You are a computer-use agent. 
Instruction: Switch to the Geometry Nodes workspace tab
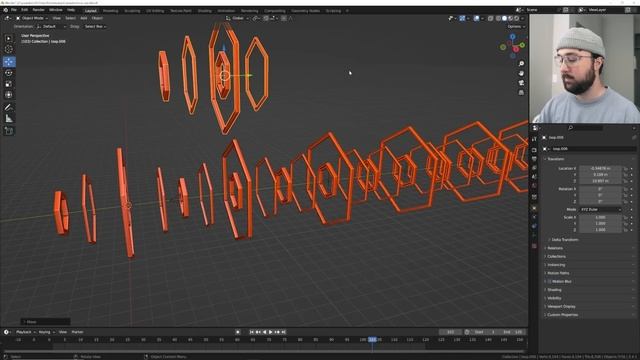[x=305, y=11]
